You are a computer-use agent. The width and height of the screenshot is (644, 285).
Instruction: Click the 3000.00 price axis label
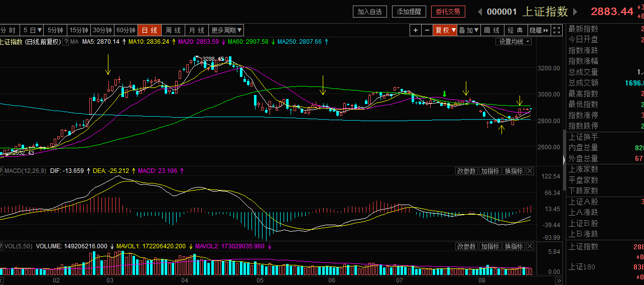pos(549,94)
